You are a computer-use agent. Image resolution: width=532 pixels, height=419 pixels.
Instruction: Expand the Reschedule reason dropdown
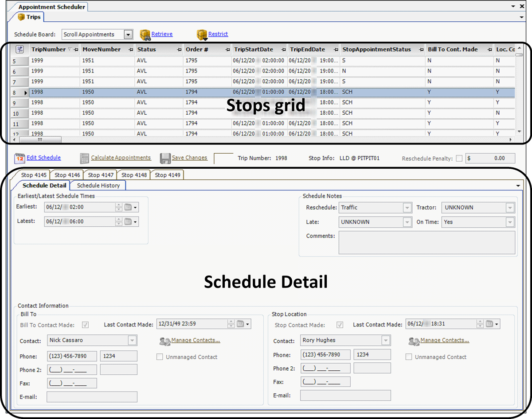click(407, 207)
